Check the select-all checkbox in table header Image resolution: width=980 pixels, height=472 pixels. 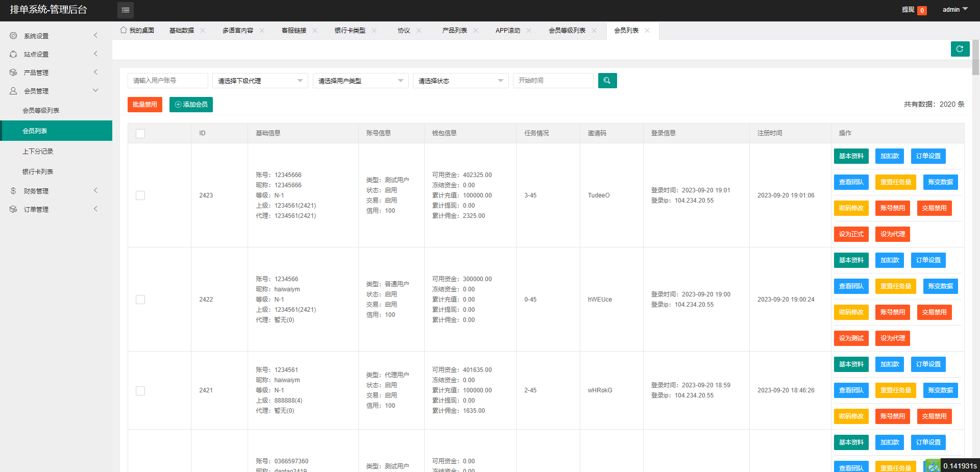coord(140,133)
